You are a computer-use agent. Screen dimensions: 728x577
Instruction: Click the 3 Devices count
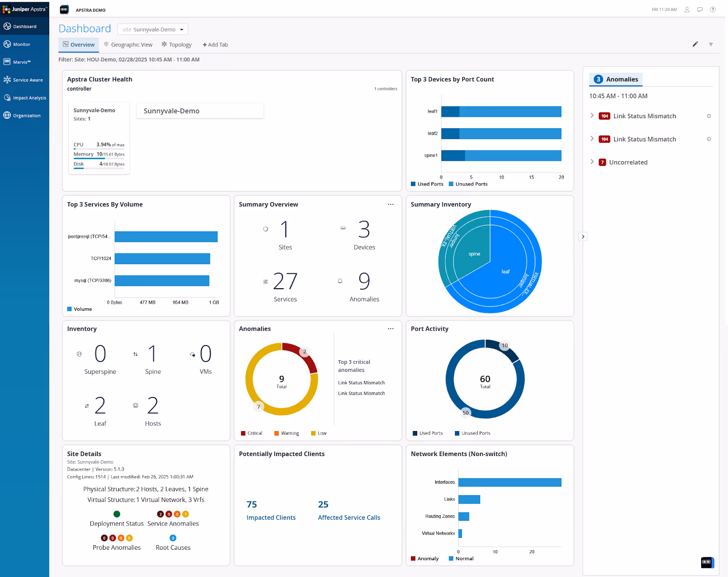pyautogui.click(x=364, y=229)
